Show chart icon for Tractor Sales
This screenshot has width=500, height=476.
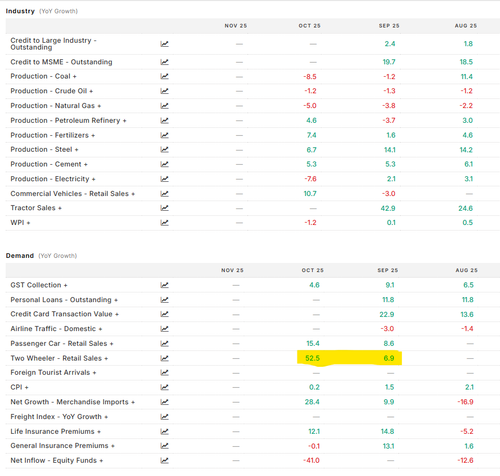tap(164, 208)
